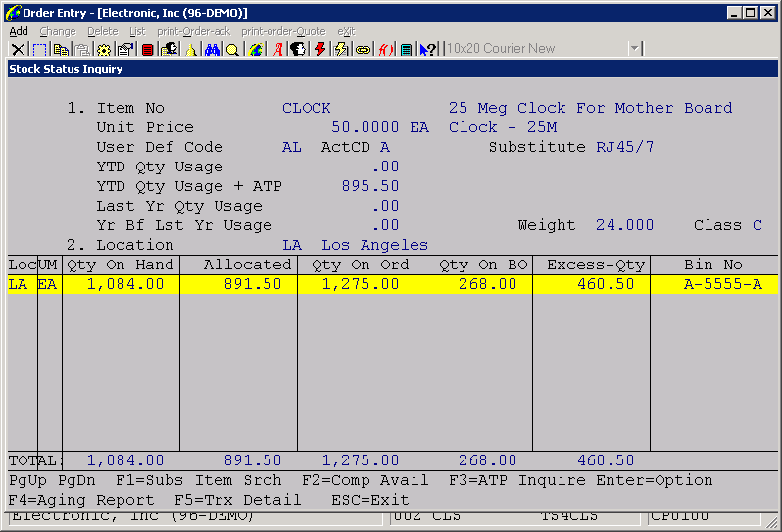Click the yellow bell-shaped toolbar icon
This screenshot has width=782, height=532.
191,49
